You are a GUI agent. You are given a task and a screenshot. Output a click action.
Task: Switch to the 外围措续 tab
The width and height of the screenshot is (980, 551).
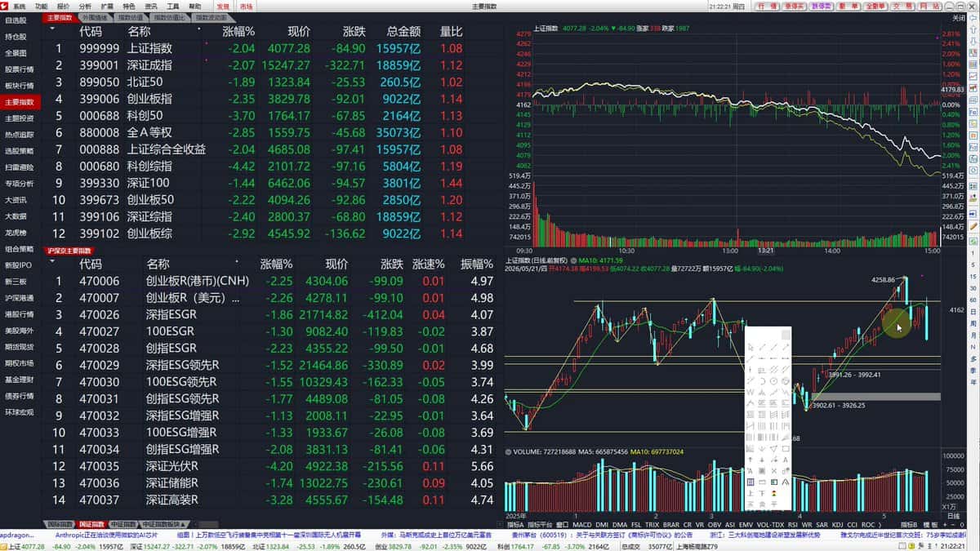click(x=96, y=17)
